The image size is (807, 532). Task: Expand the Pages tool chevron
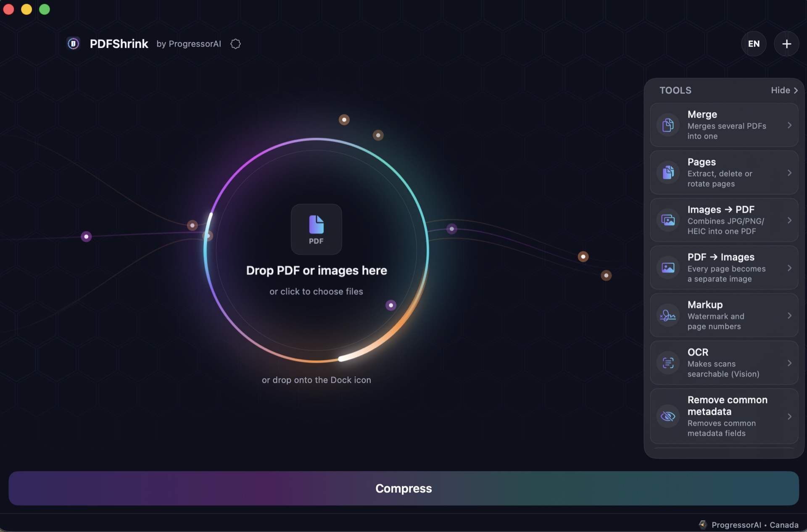point(789,173)
